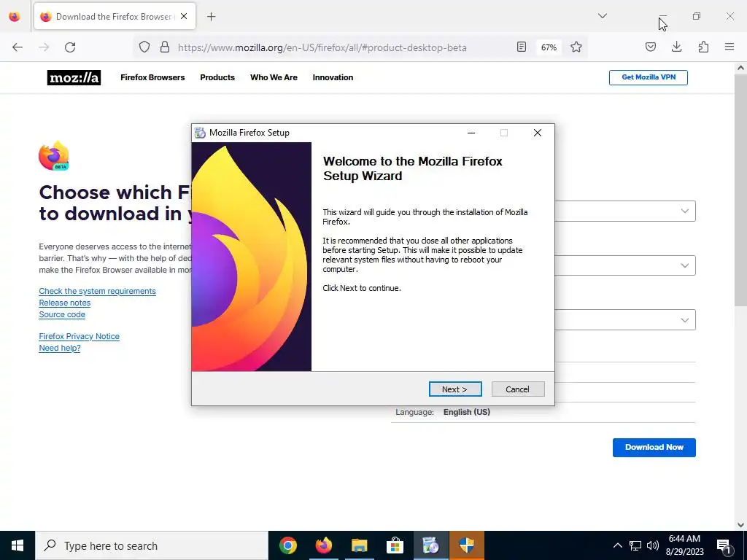Image resolution: width=747 pixels, height=560 pixels.
Task: Open the Products menu
Action: [x=217, y=77]
